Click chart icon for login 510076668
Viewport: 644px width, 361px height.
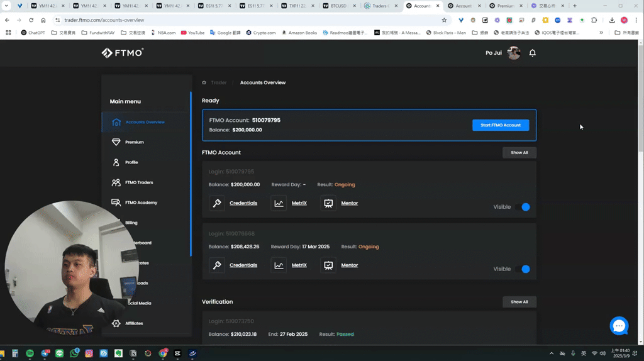coord(279,265)
